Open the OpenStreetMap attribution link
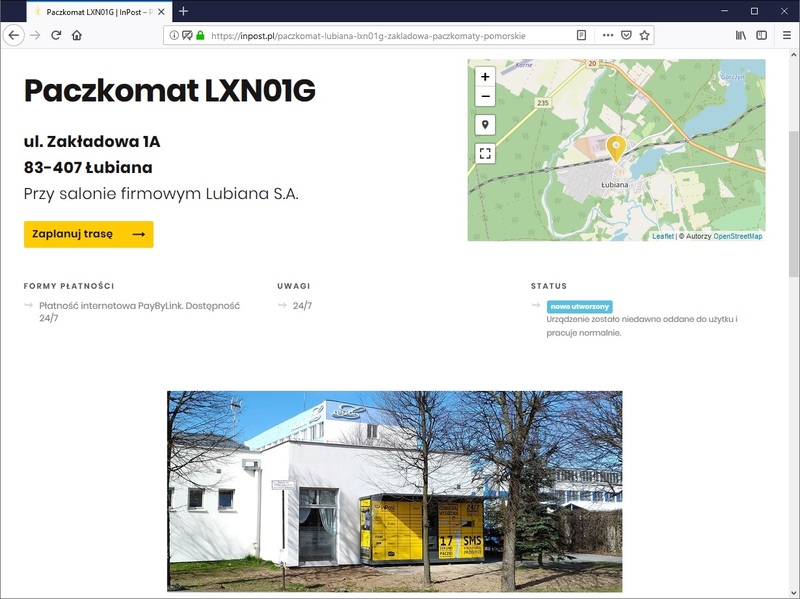Screen dimensions: 800x599 click(x=737, y=236)
